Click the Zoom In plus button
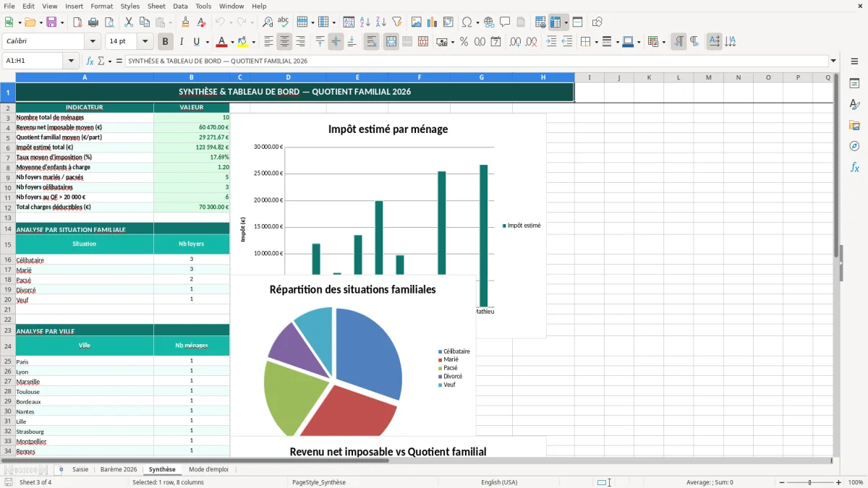The width and height of the screenshot is (868, 488). pos(838,482)
